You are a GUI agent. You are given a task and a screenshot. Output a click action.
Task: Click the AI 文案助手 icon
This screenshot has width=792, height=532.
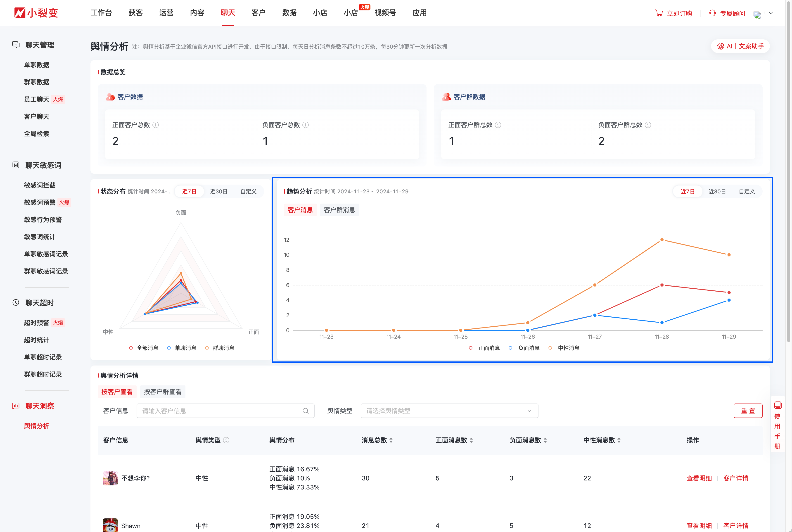point(721,46)
